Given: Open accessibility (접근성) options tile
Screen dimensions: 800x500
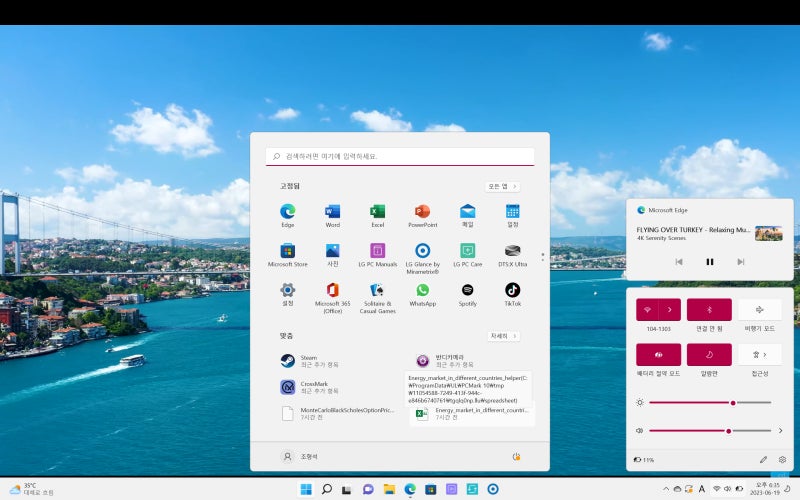Looking at the screenshot, I should (x=760, y=355).
